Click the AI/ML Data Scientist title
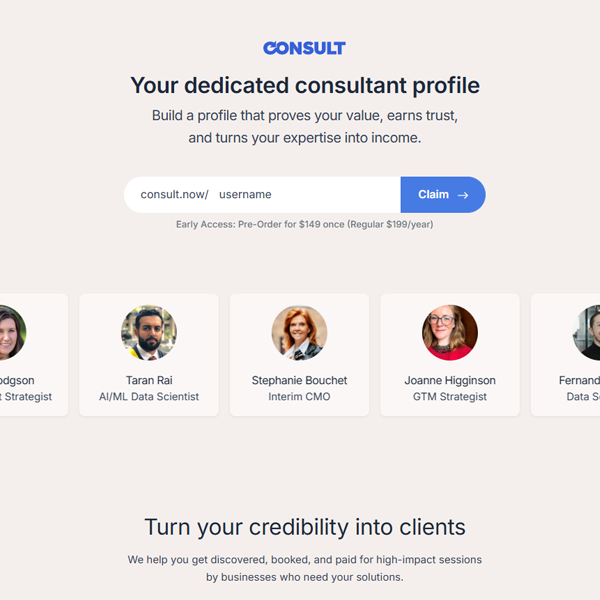600x600 pixels. point(149,397)
